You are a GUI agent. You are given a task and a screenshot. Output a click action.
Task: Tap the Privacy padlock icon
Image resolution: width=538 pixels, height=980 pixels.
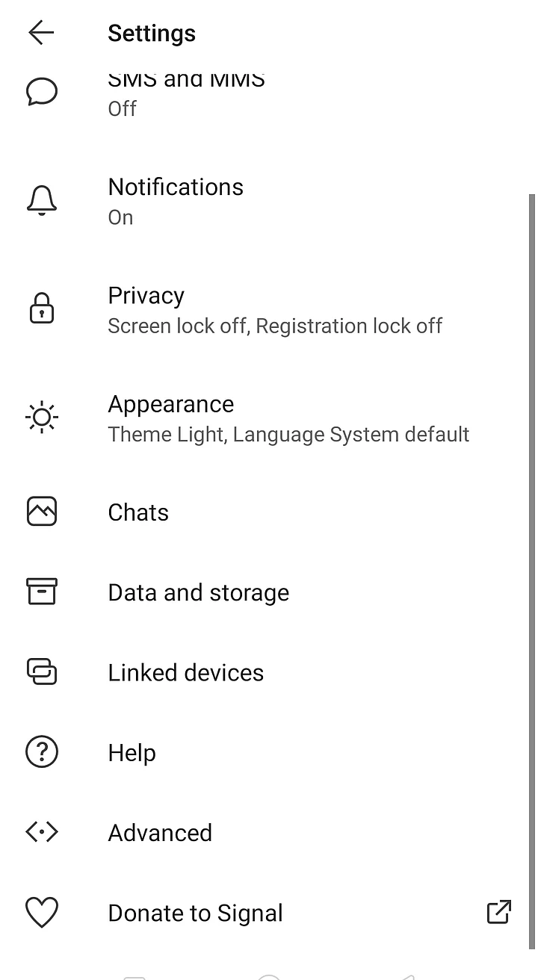tap(42, 308)
